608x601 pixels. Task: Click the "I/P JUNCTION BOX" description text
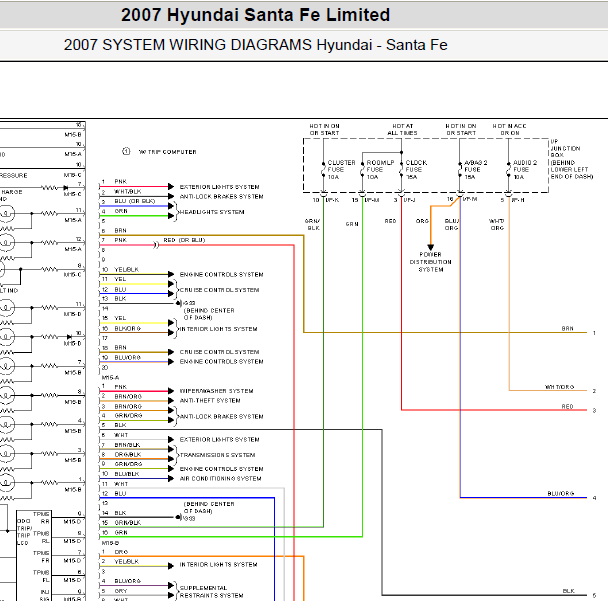572,159
